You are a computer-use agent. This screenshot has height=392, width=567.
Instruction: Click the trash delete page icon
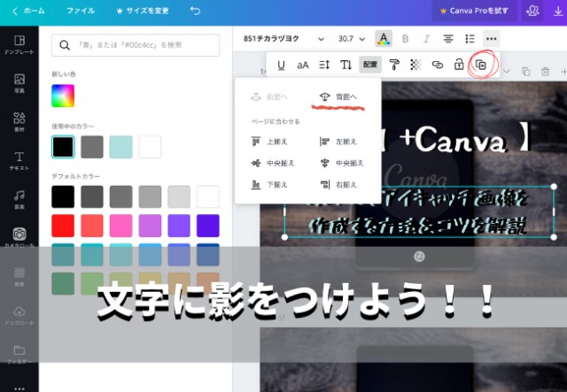[x=545, y=72]
